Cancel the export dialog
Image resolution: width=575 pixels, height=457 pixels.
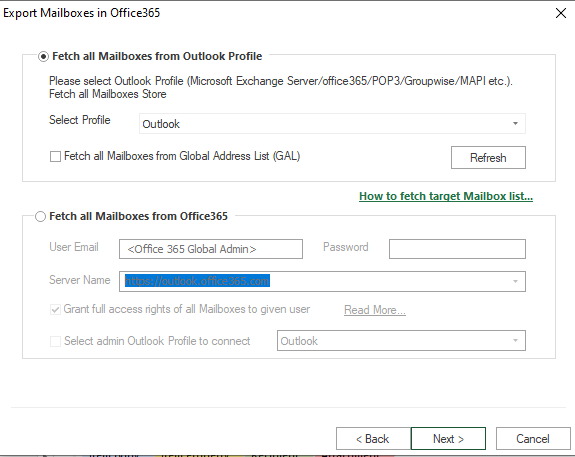point(533,438)
